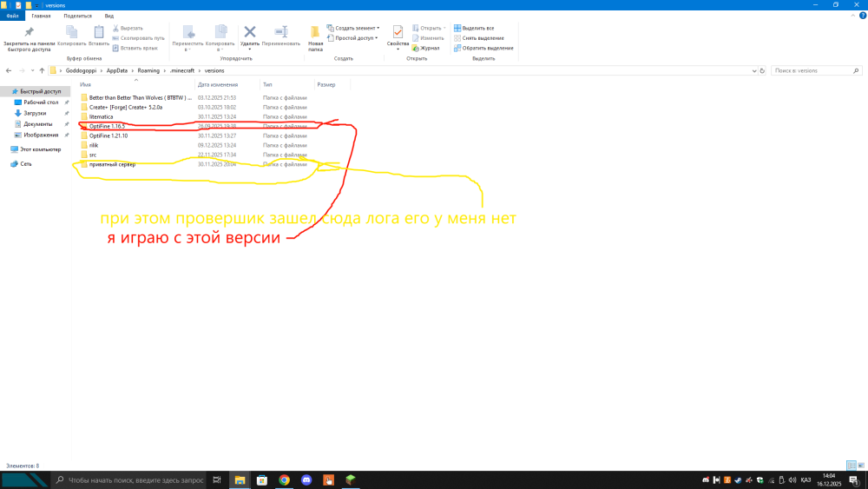
Task: Click Edit (Изменить) ribbon item
Action: [428, 37]
